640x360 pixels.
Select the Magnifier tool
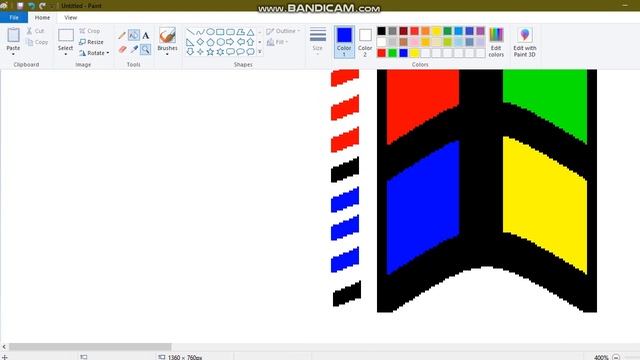(146, 49)
